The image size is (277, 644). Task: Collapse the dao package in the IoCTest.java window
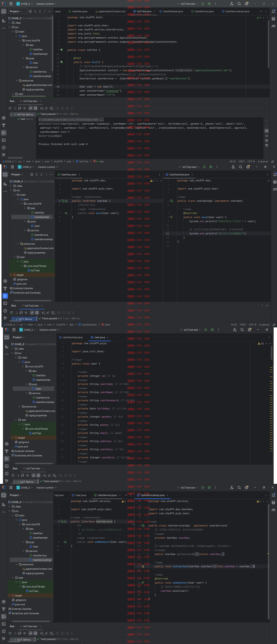[x=23, y=45]
